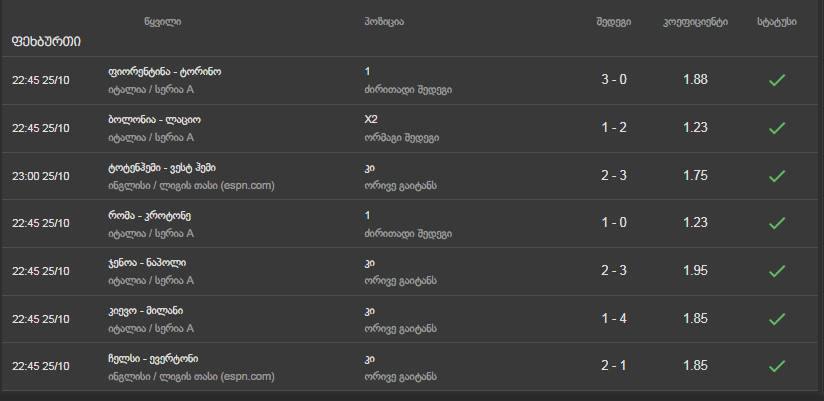Click the 1 - 4 score for კიევო - მილანი
This screenshot has width=824, height=401.
(x=614, y=318)
